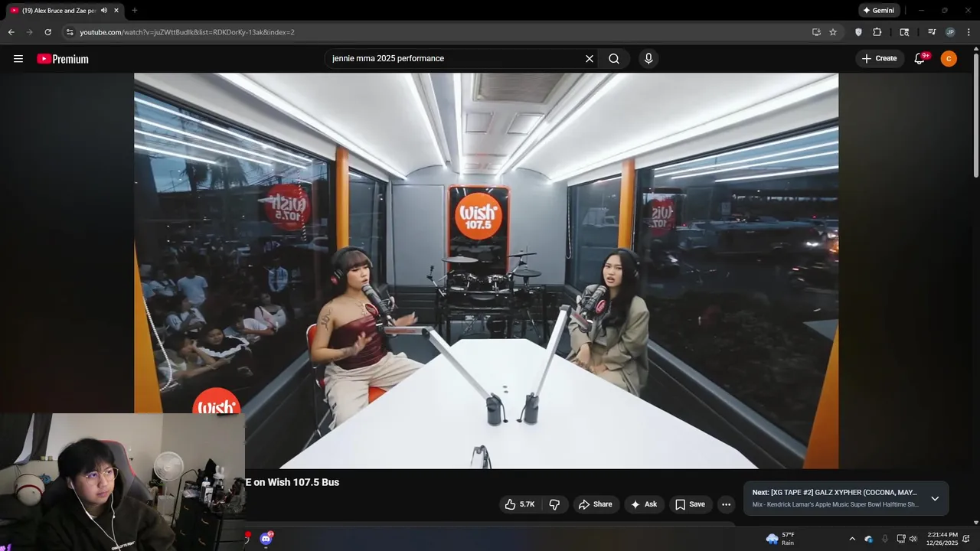Save video to a playlist
Screen dimensions: 980x551
(x=690, y=504)
